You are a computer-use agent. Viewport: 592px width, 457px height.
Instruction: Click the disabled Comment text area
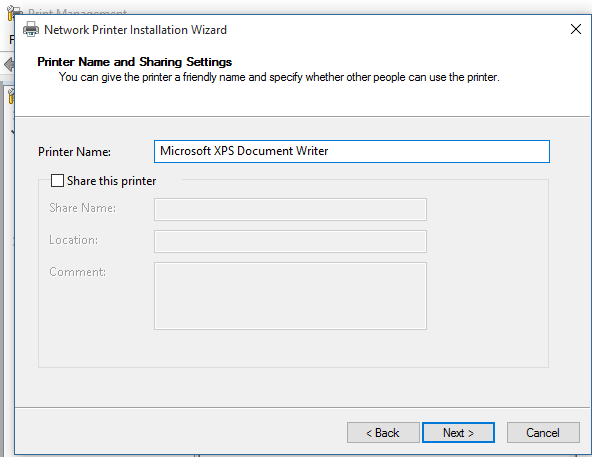point(290,296)
